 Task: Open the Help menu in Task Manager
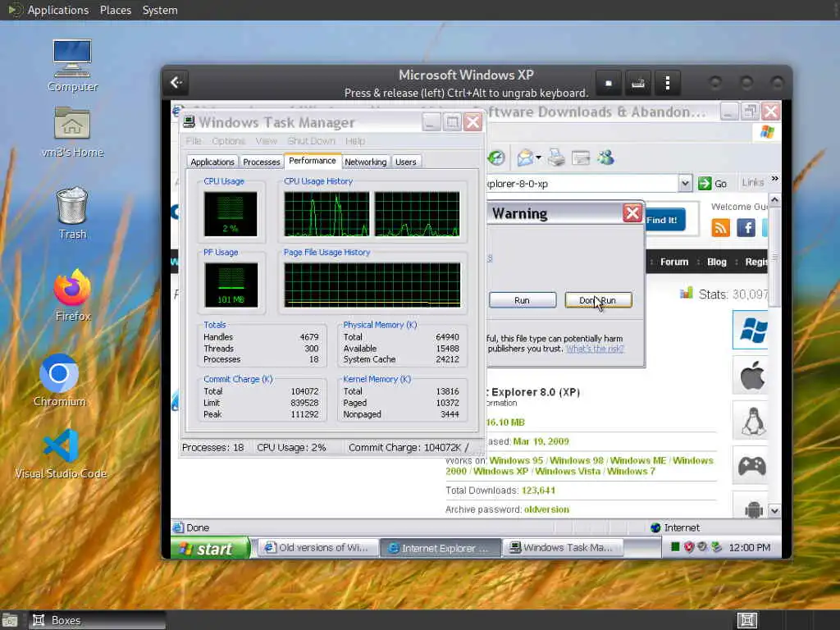coord(355,141)
